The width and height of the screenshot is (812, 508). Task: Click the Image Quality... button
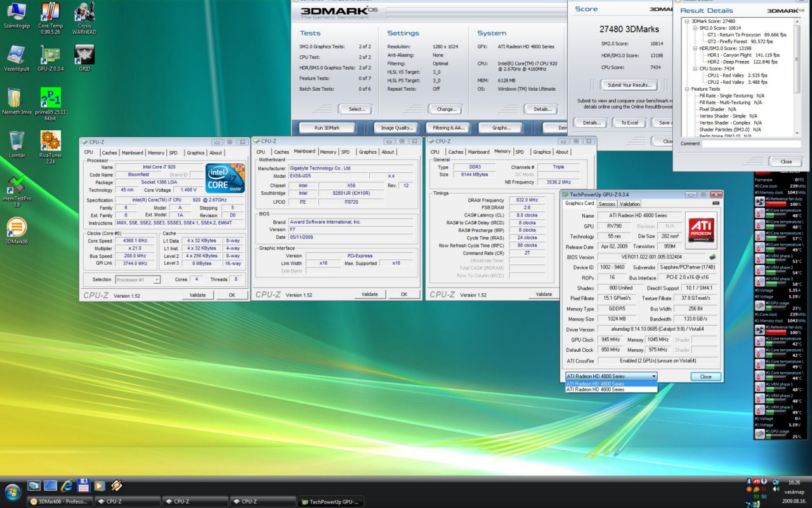click(397, 128)
